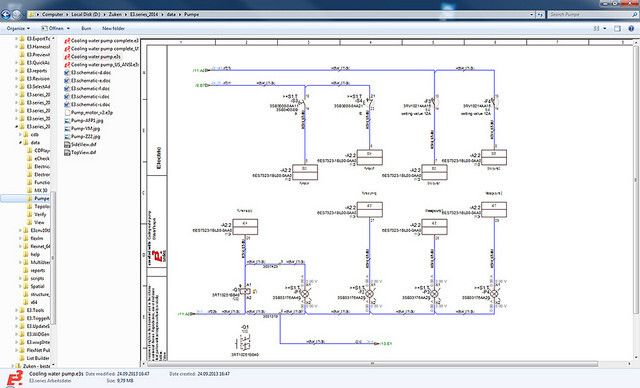Click the Burn toolbar button
640x388 pixels.
pos(86,29)
